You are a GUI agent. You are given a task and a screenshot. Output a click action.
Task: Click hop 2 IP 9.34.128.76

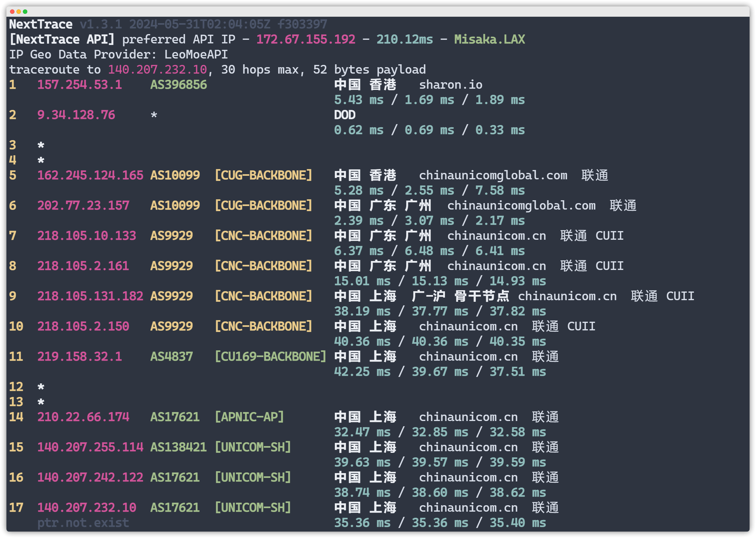(76, 115)
